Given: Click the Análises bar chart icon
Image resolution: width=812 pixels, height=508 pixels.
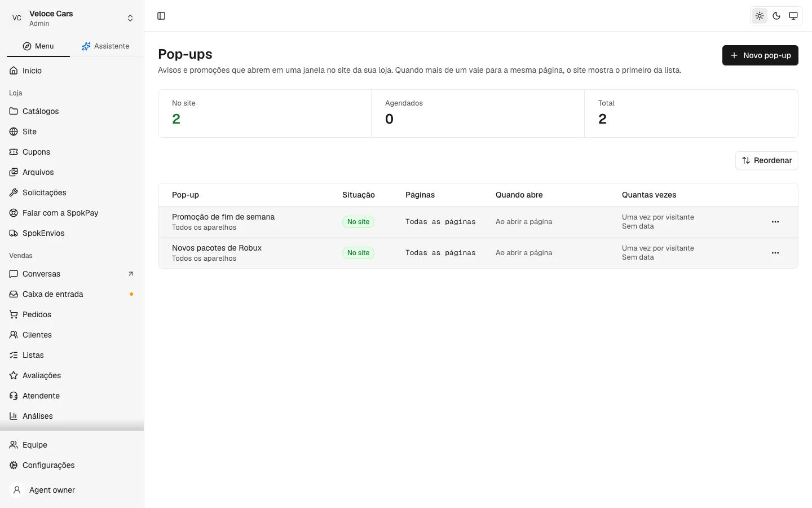Looking at the screenshot, I should [x=14, y=416].
